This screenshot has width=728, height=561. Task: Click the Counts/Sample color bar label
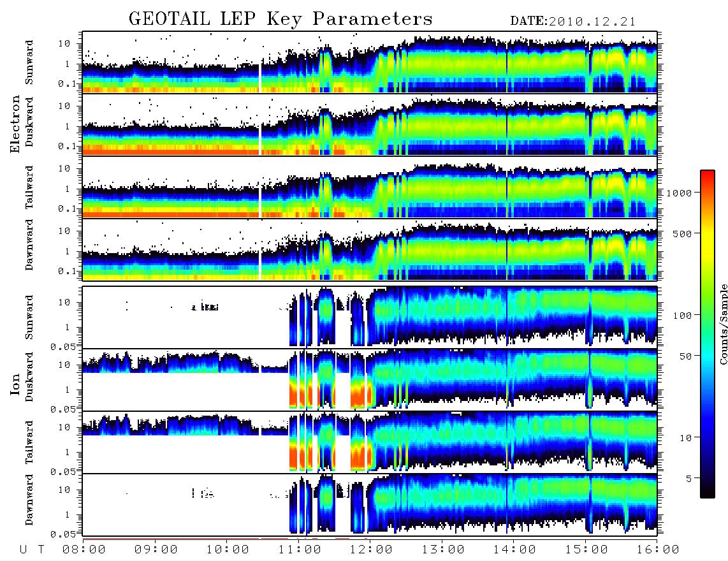(723, 324)
